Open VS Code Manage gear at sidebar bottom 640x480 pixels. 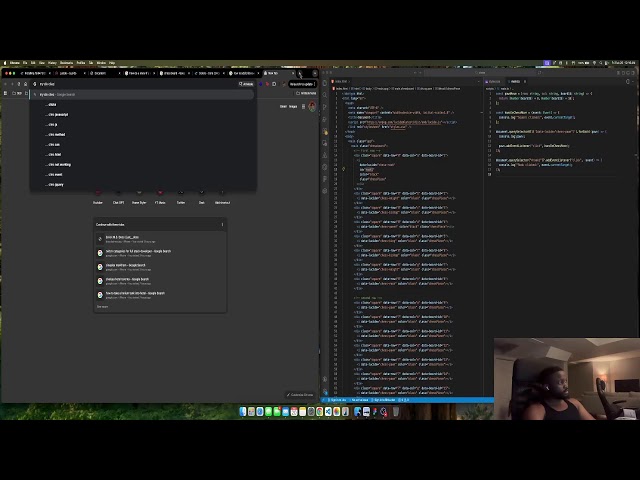pyautogui.click(x=325, y=391)
